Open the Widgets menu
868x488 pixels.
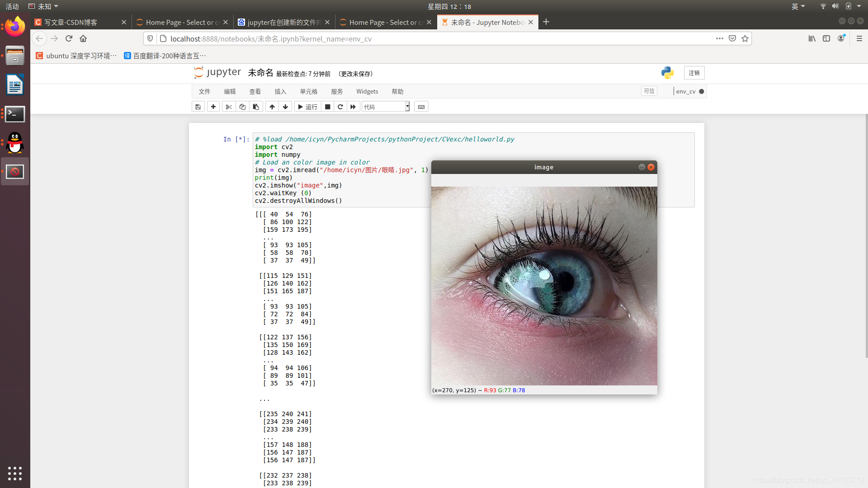tap(367, 91)
